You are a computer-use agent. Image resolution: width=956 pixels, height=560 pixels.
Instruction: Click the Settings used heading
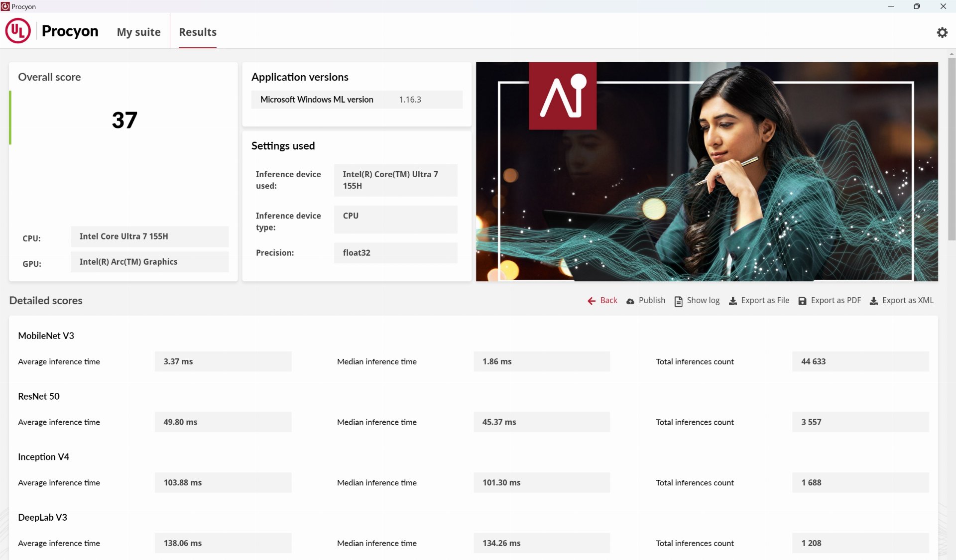(x=283, y=146)
